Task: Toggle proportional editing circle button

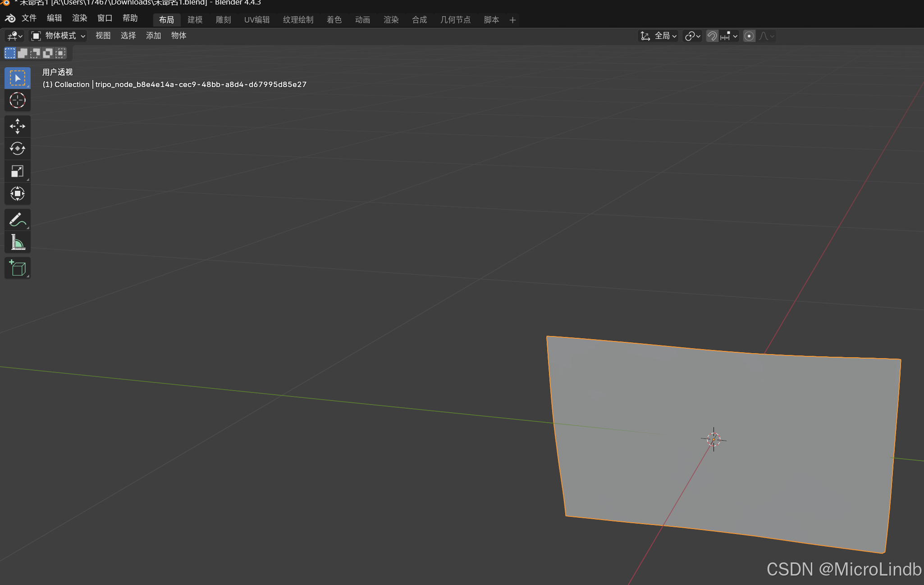Action: 749,36
